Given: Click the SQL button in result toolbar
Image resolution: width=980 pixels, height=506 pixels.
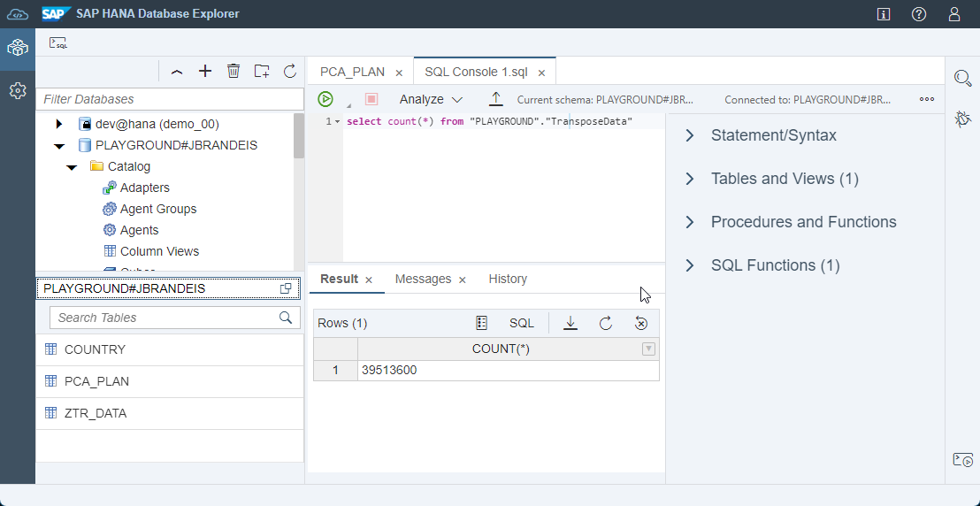Looking at the screenshot, I should point(522,323).
